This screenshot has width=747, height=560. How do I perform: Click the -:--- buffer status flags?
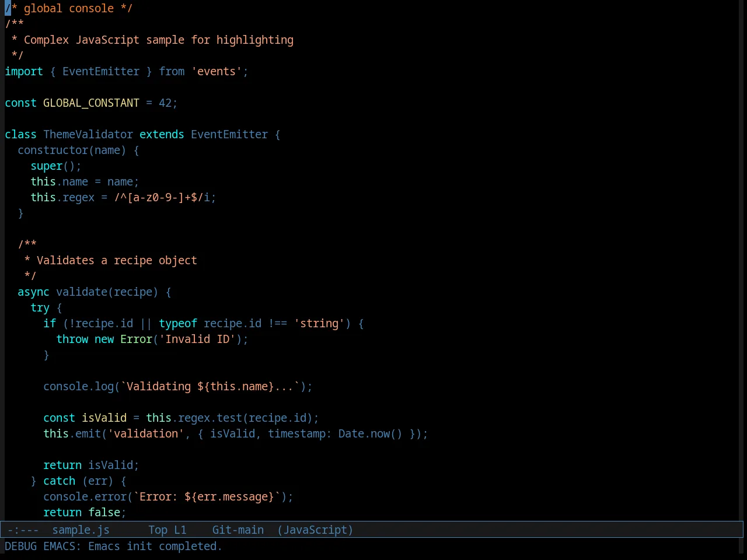[23, 530]
